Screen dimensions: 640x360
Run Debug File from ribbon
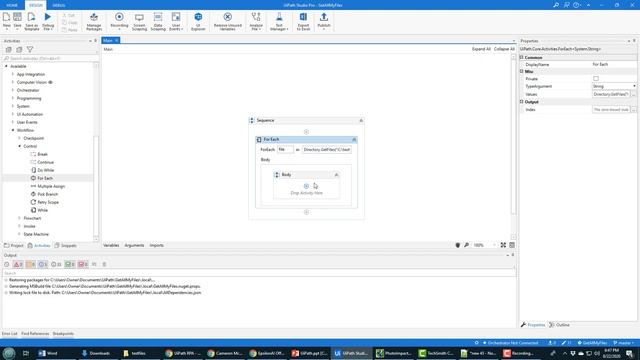tap(48, 21)
